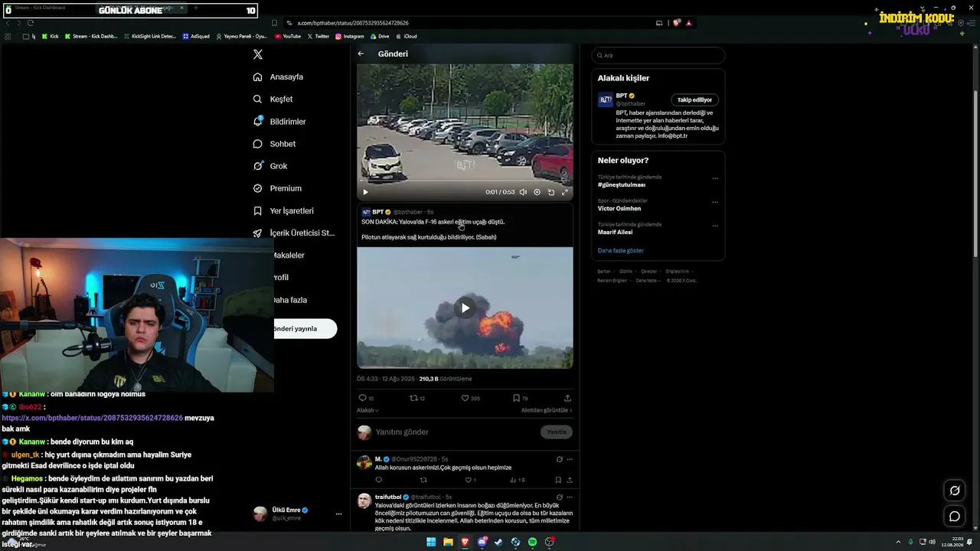
Task: Open Alıntıları görüntüle link
Action: 547,410
